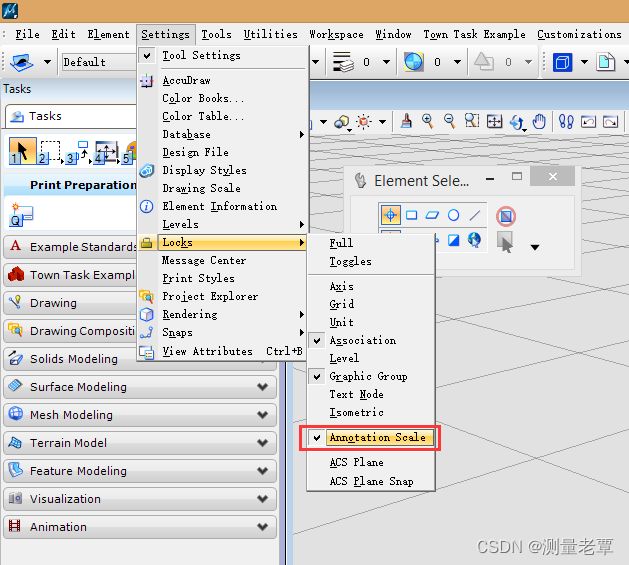The height and width of the screenshot is (565, 629).
Task: Click the Window Area icon
Action: click(x=472, y=121)
